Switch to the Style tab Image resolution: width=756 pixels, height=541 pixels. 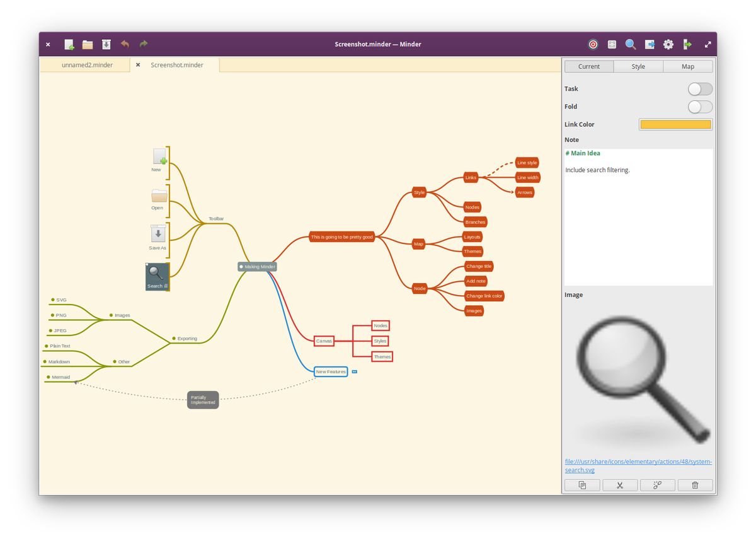638,66
